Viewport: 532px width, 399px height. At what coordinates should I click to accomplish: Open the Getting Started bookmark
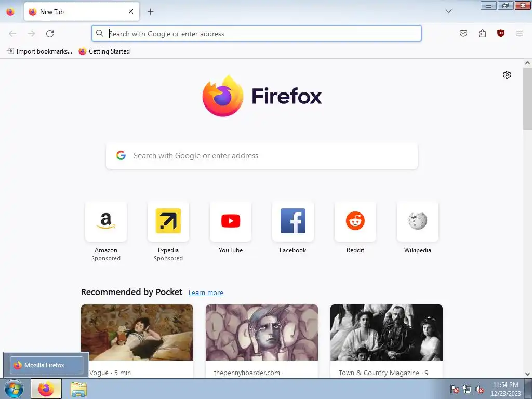pyautogui.click(x=104, y=51)
